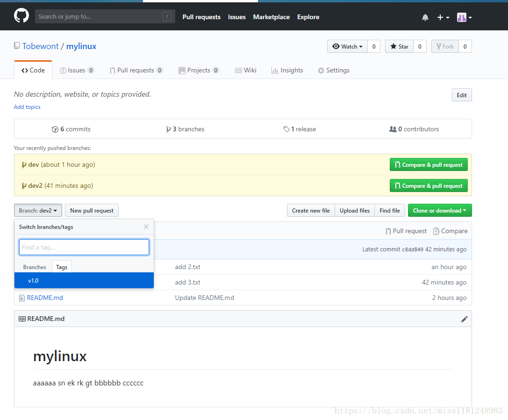Click the Add topics link
This screenshot has width=508, height=420.
pos(27,107)
